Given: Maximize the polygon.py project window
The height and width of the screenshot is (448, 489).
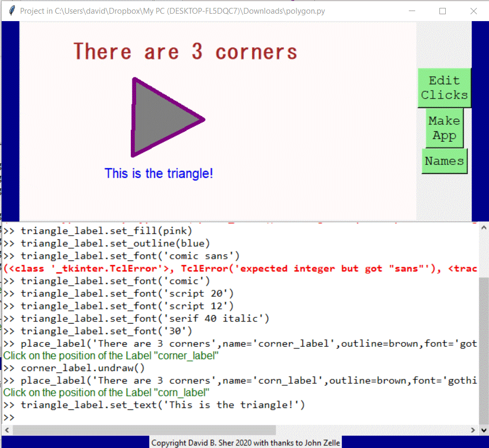Looking at the screenshot, I should click(442, 11).
